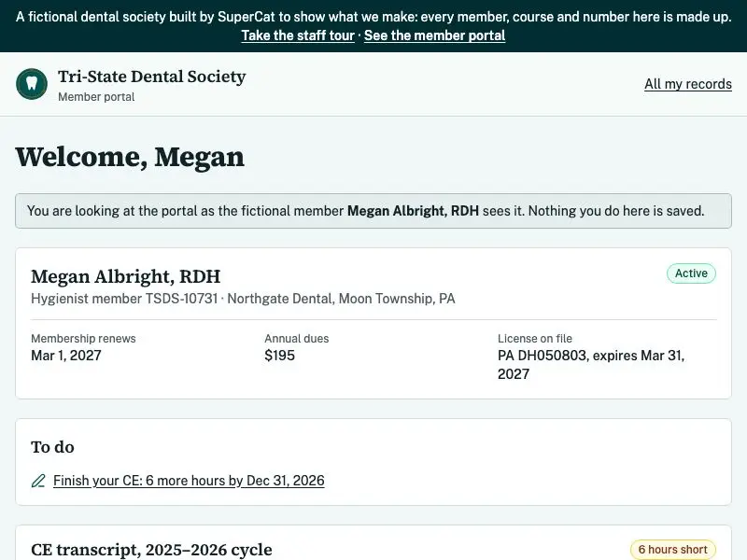
Task: Open the See the member portal link
Action: click(434, 35)
